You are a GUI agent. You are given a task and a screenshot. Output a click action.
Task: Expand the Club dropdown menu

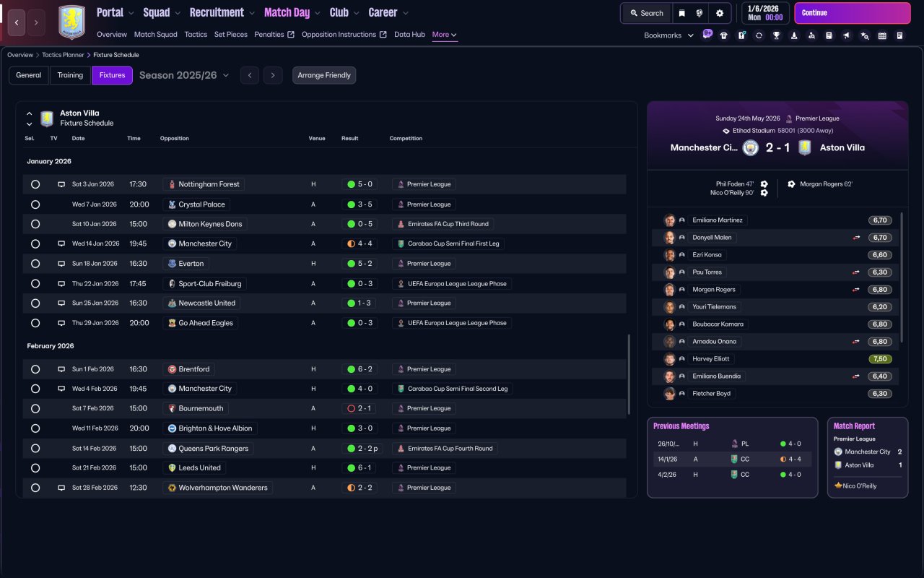tap(344, 12)
